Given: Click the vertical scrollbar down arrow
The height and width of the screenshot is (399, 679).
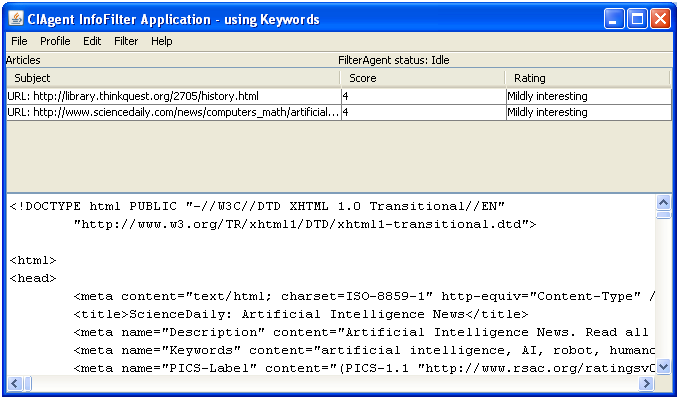Looking at the screenshot, I should pyautogui.click(x=663, y=367).
